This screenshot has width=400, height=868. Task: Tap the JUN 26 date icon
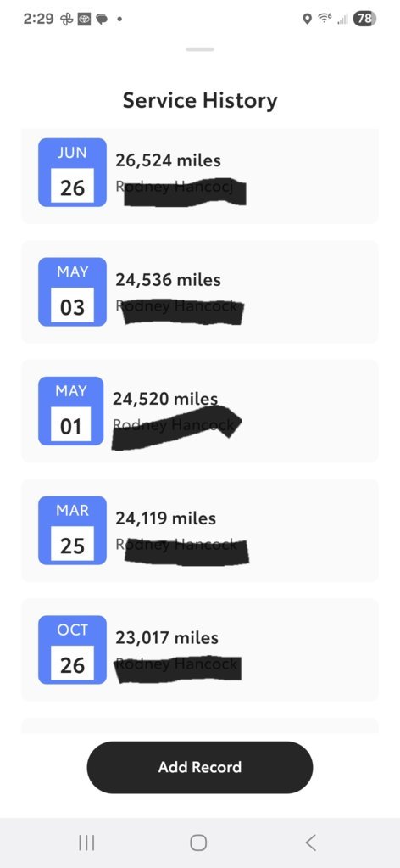click(x=72, y=172)
